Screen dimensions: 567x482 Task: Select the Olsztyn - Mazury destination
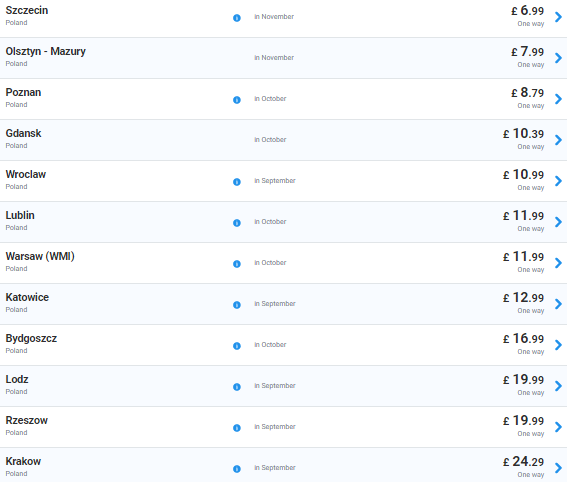tap(46, 51)
